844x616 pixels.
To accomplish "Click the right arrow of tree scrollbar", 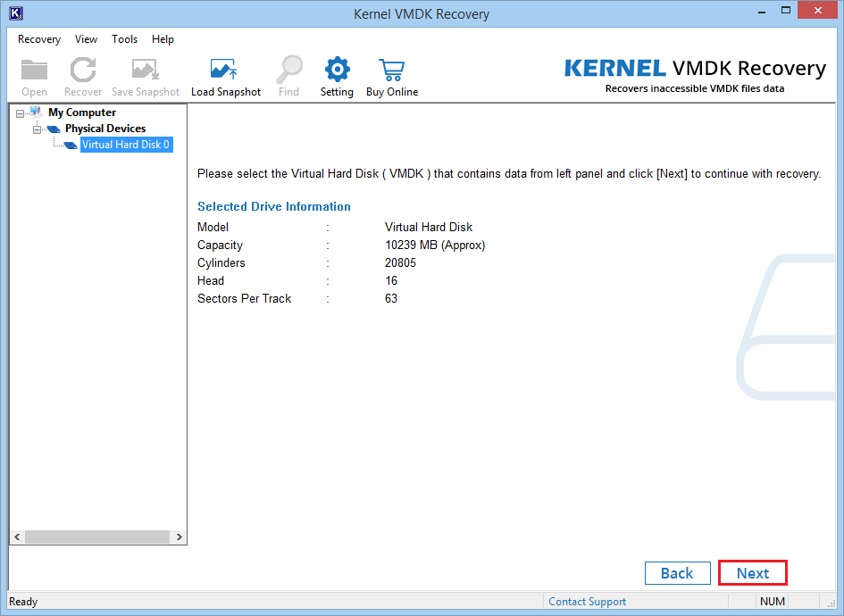I will 179,537.
